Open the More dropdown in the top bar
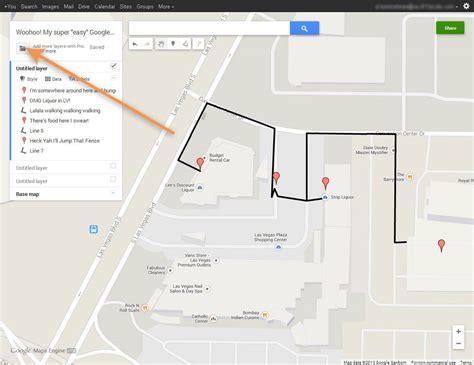 [x=166, y=6]
